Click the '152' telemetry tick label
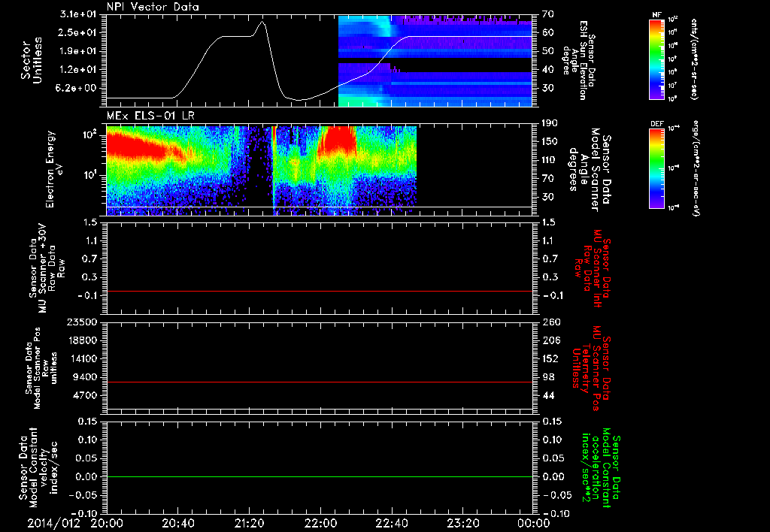770x532 pixels. coord(550,358)
